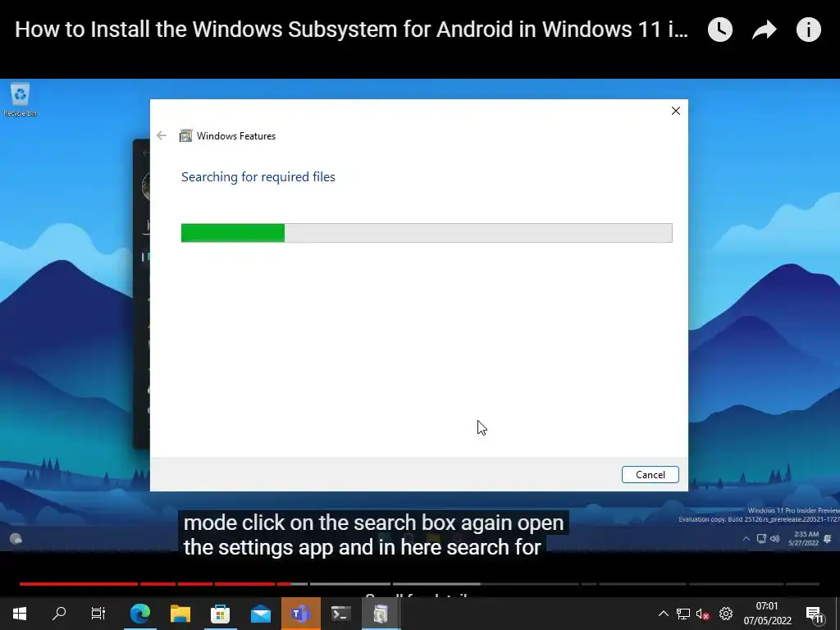Click the Share arrow icon
The image size is (840, 630).
[764, 30]
